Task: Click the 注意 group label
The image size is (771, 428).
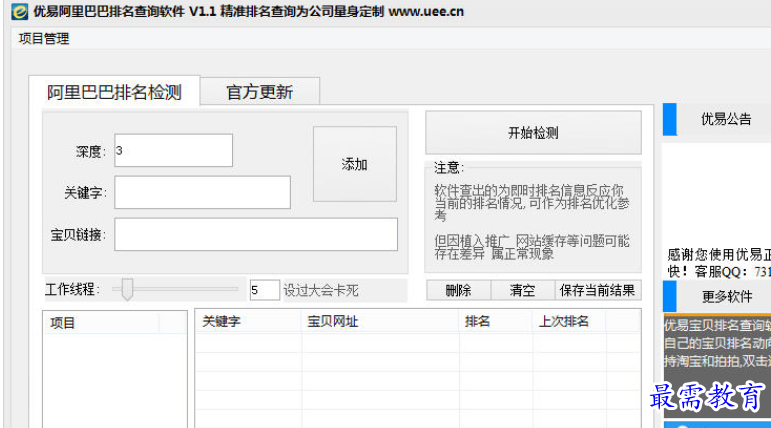Action: pos(448,168)
